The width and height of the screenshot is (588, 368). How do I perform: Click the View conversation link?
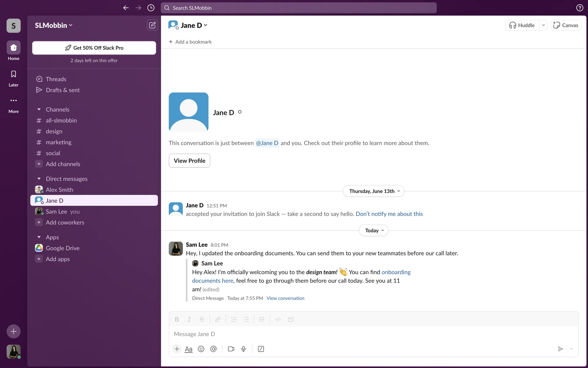[285, 298]
